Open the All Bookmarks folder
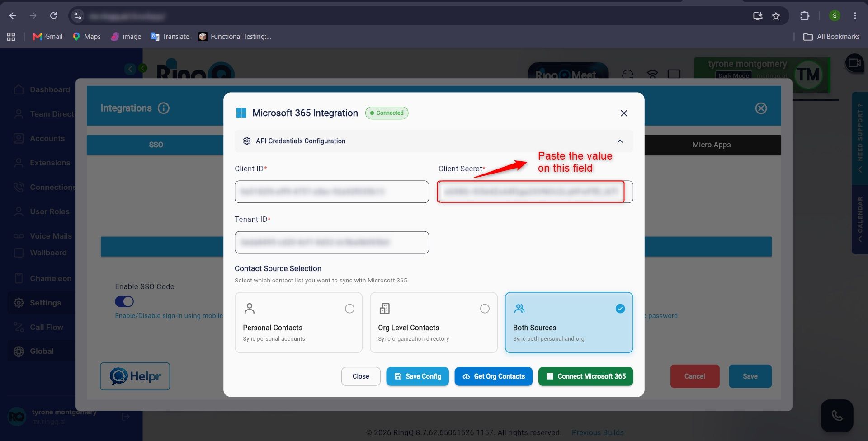The image size is (868, 441). (x=832, y=37)
